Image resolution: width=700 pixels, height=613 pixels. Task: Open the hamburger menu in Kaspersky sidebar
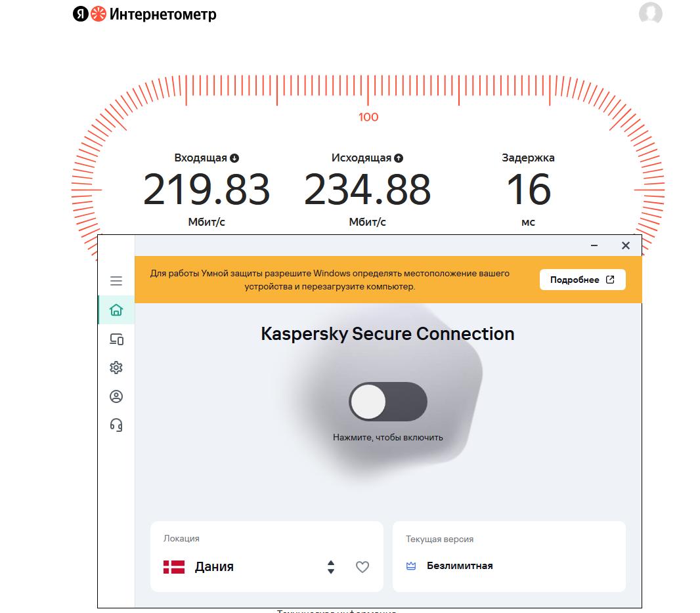[116, 281]
